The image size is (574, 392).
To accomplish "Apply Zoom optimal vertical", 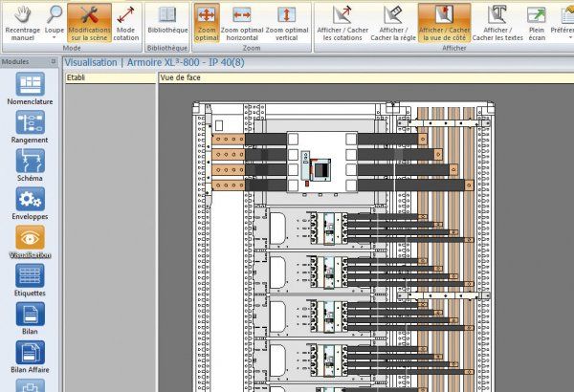I will pyautogui.click(x=285, y=21).
